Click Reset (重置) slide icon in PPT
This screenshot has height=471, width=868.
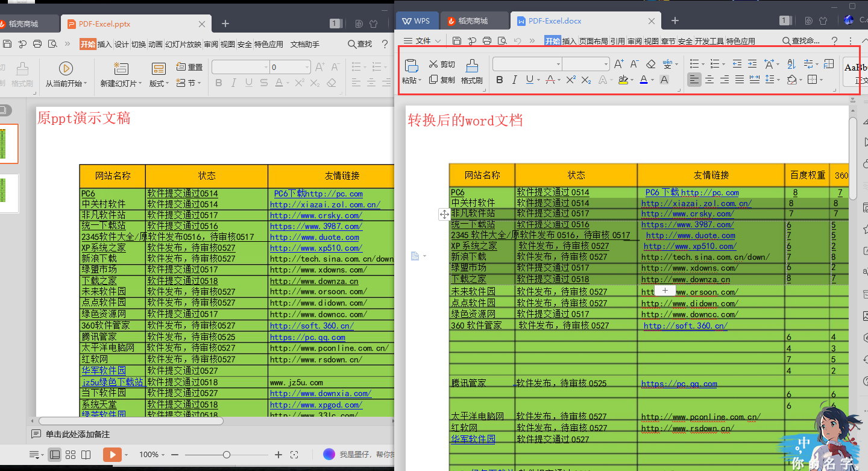pyautogui.click(x=189, y=67)
